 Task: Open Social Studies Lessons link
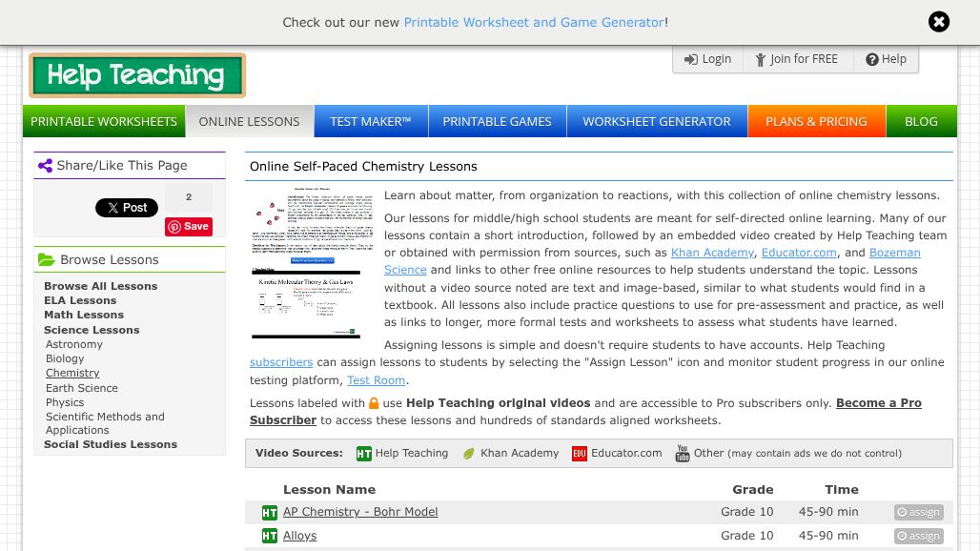pos(111,444)
